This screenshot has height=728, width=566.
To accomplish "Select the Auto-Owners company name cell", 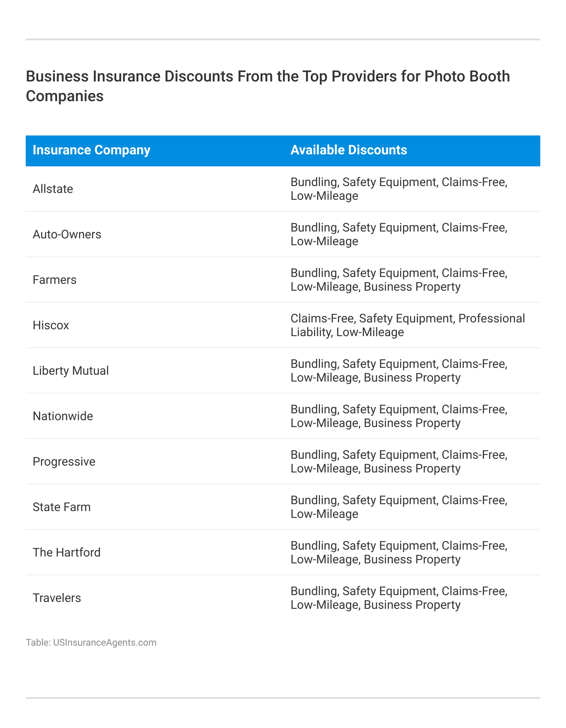I will point(67,235).
